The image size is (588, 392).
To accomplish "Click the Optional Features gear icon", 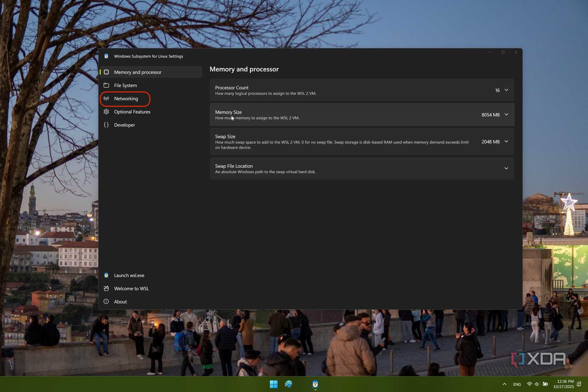I will coord(106,112).
